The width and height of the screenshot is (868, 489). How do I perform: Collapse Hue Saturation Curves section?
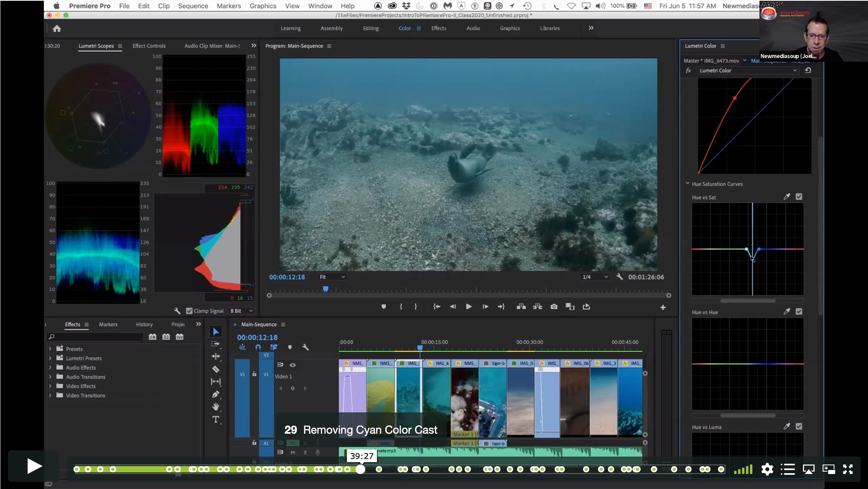point(688,184)
